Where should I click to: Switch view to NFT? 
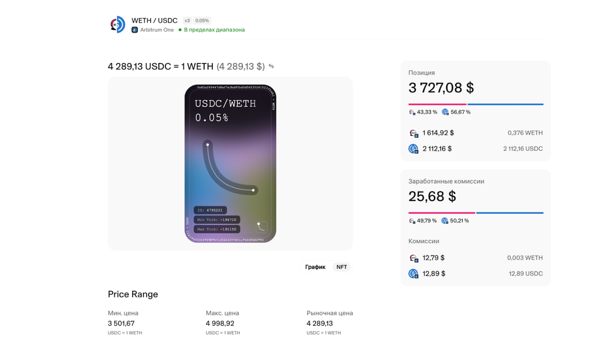coord(341,267)
